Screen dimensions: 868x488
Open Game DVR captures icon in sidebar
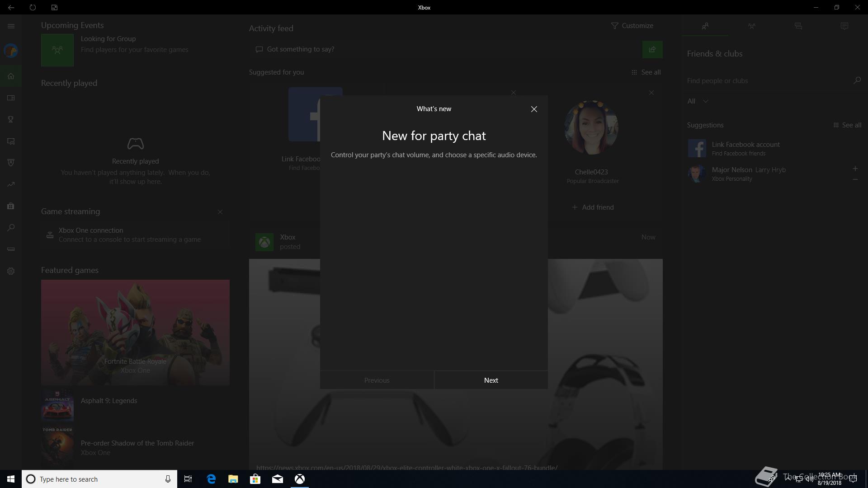click(11, 141)
